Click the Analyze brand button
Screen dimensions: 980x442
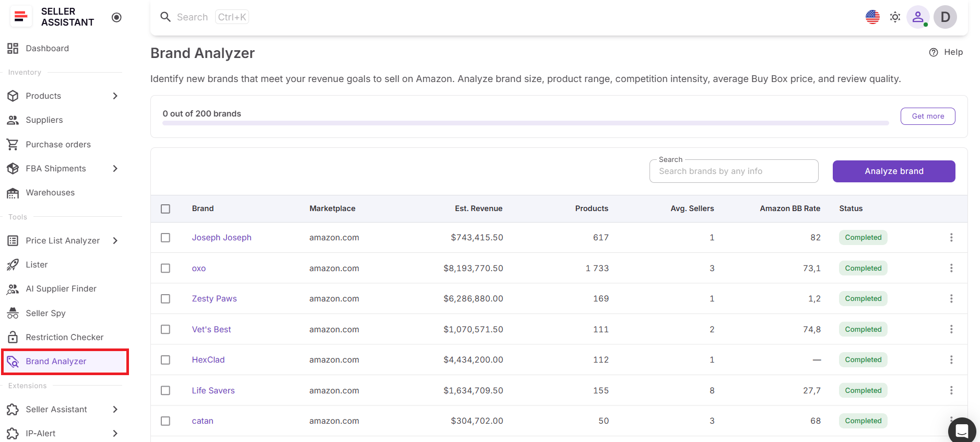tap(894, 171)
